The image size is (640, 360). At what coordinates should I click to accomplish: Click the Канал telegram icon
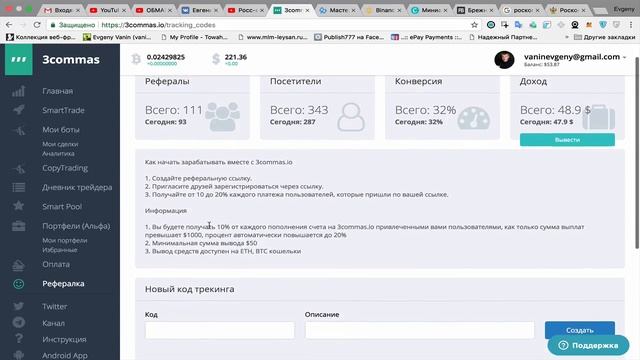[x=18, y=323]
